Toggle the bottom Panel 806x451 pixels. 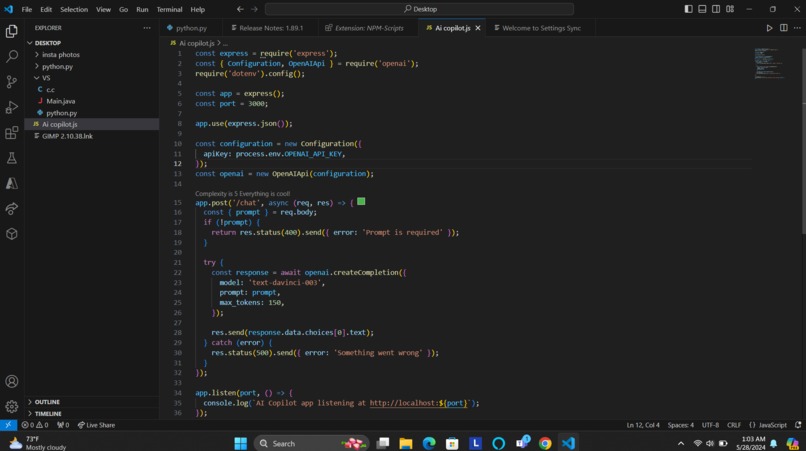pyautogui.click(x=702, y=9)
